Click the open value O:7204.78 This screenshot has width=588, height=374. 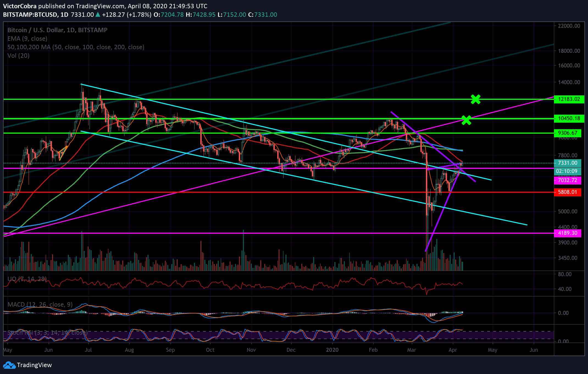tap(168, 15)
